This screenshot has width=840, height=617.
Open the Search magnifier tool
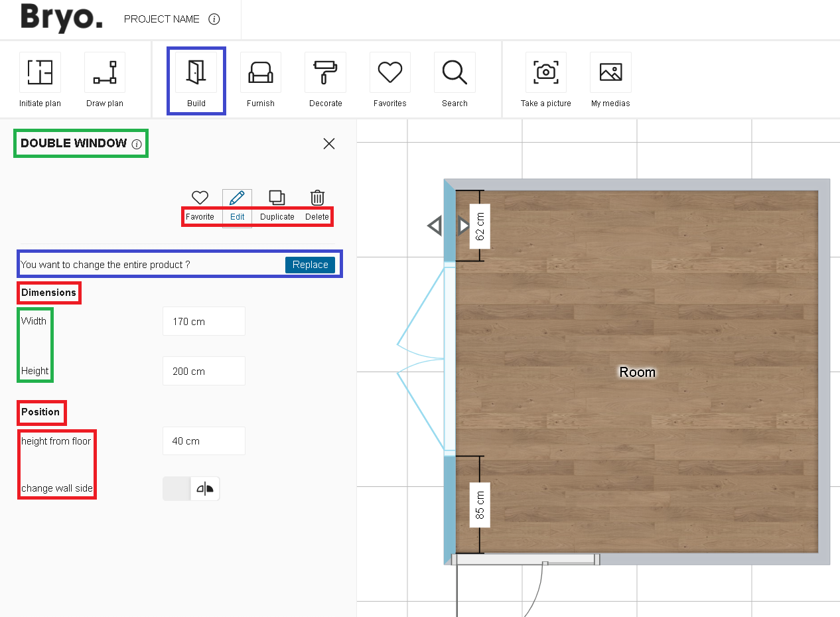tap(455, 72)
